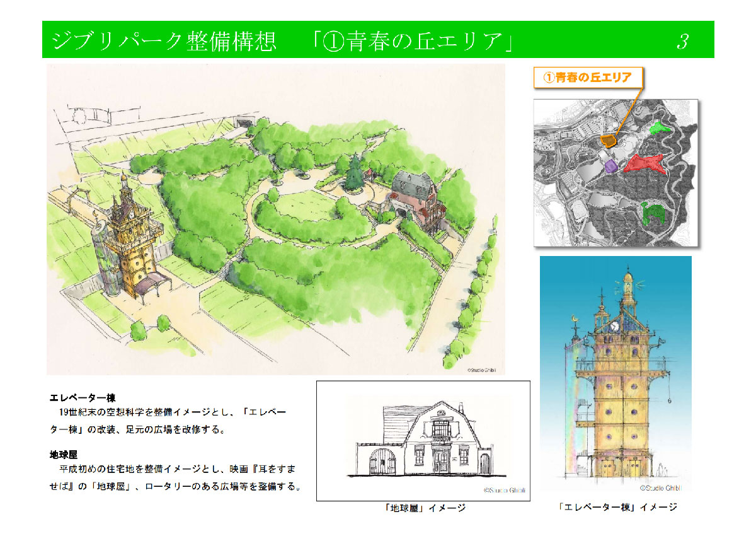Click the line "せば』の「地球屋」、ロータリーのある広場等を整備する。"

tap(175, 487)
